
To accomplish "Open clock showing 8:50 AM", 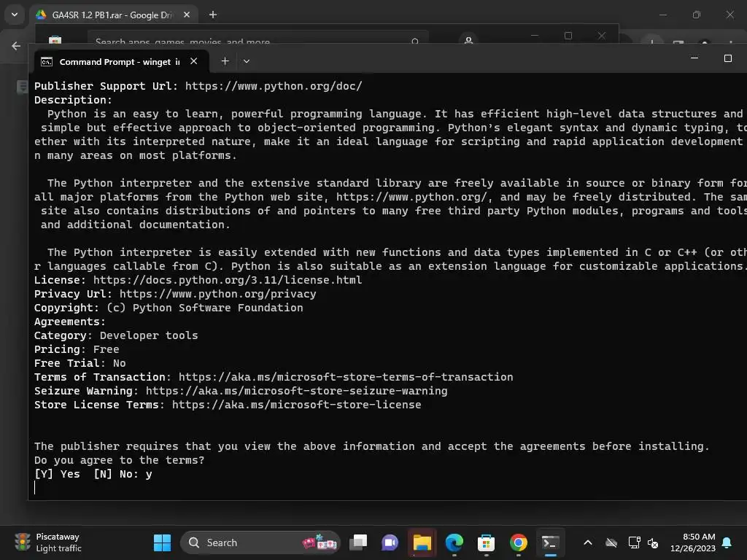I will coord(693,542).
